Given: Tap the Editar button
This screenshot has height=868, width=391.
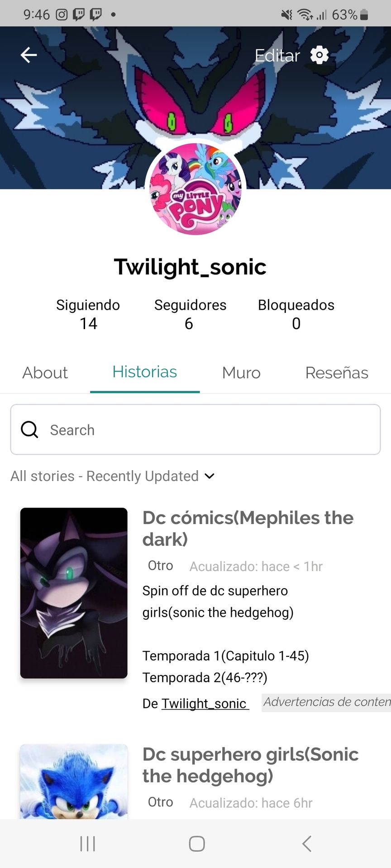Looking at the screenshot, I should (x=277, y=56).
